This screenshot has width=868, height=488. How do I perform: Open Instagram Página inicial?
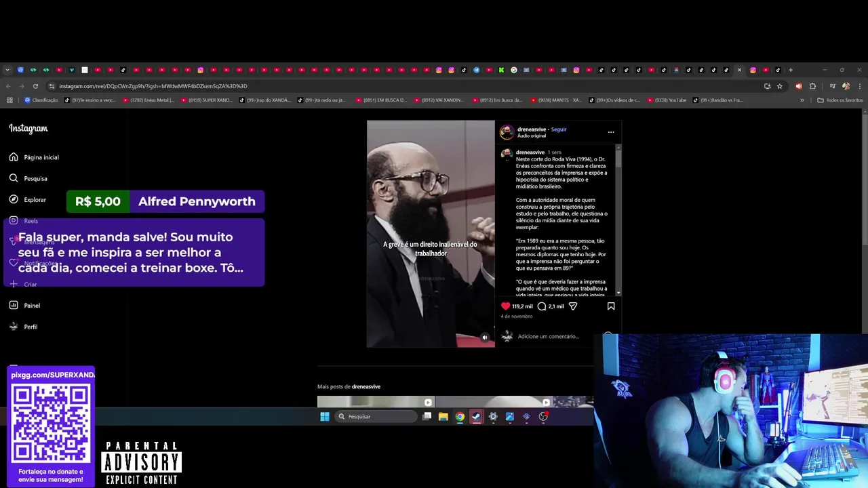point(34,157)
